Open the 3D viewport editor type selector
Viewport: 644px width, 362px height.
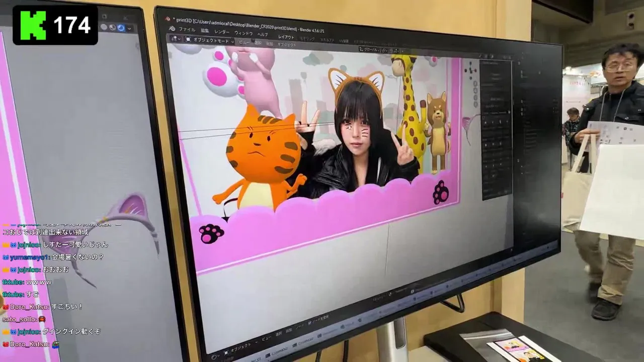tap(176, 39)
